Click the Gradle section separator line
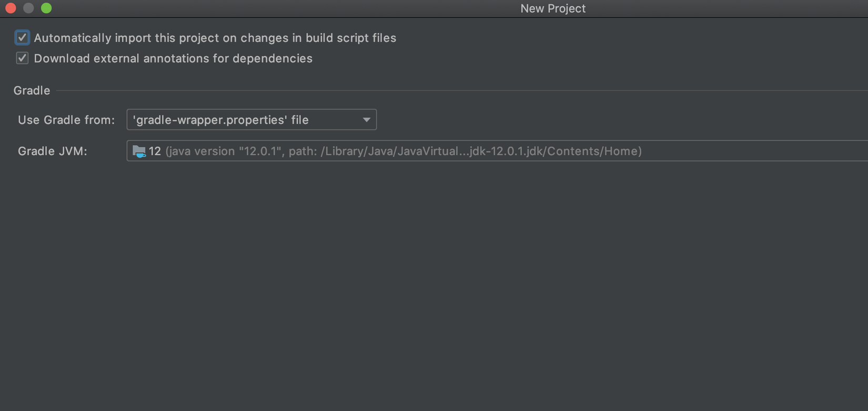This screenshot has width=868, height=411. click(x=421, y=91)
